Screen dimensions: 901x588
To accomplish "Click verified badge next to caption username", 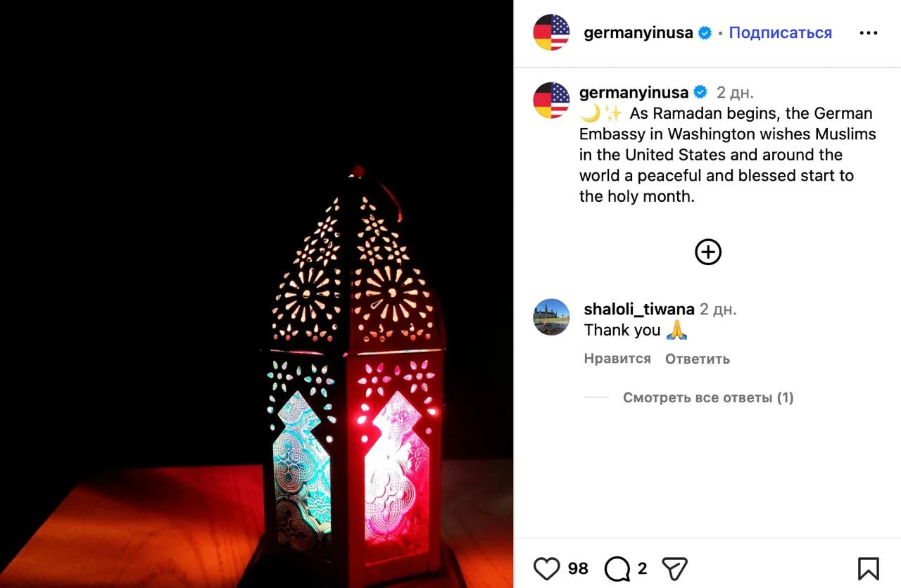I will (x=700, y=93).
